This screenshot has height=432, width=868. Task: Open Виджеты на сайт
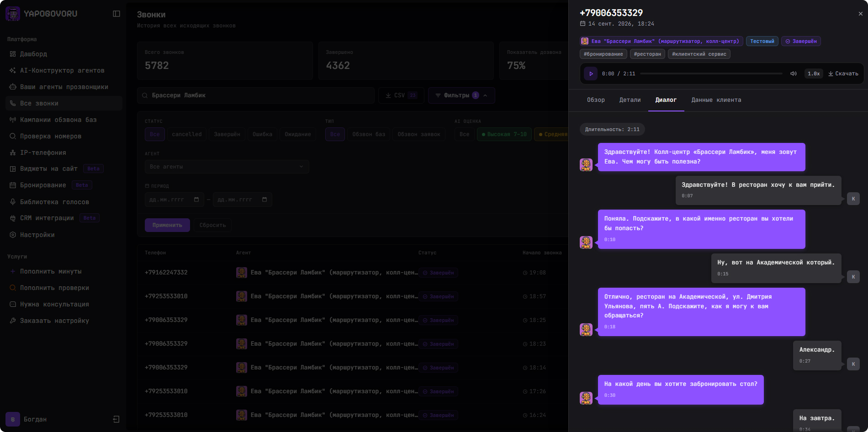64,169
